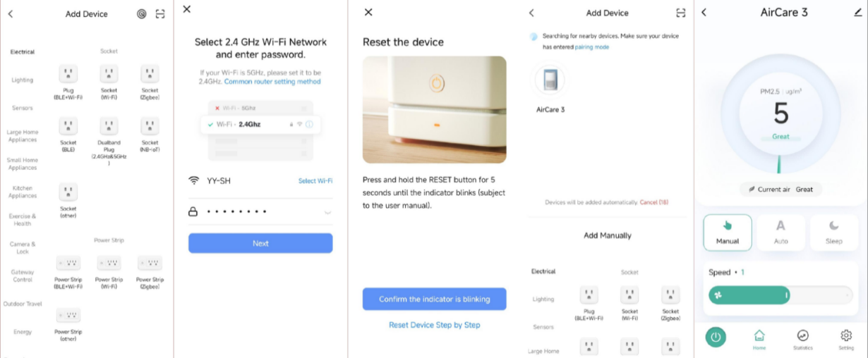Image resolution: width=868 pixels, height=358 pixels.
Task: Tap the auto-scan radar icon in Add Device header
Action: tap(142, 13)
